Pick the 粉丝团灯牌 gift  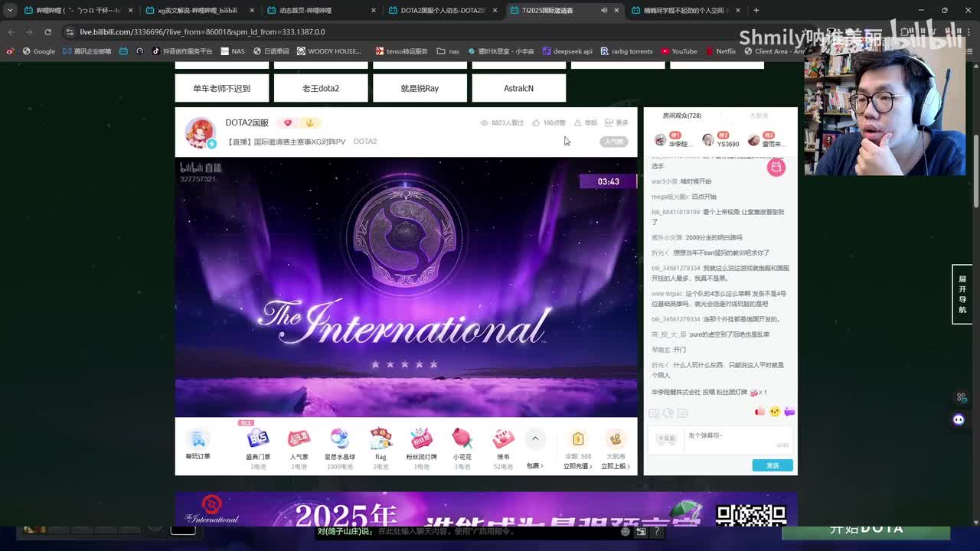pyautogui.click(x=421, y=439)
